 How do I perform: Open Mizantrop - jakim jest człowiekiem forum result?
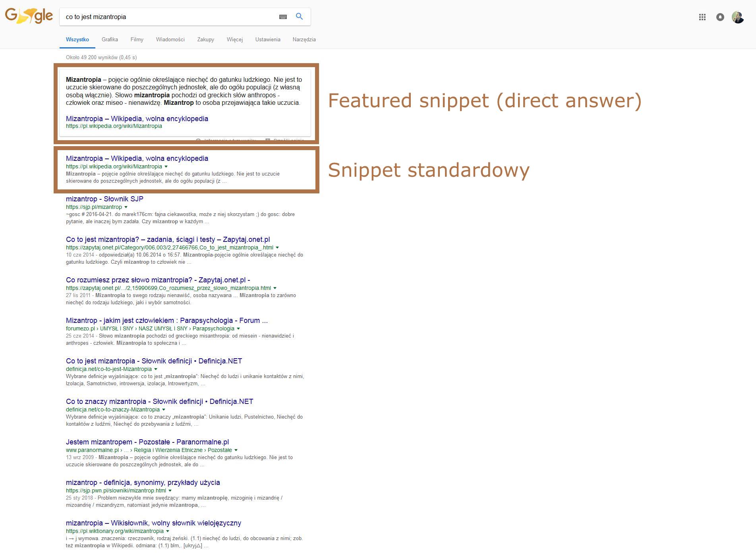[167, 321]
